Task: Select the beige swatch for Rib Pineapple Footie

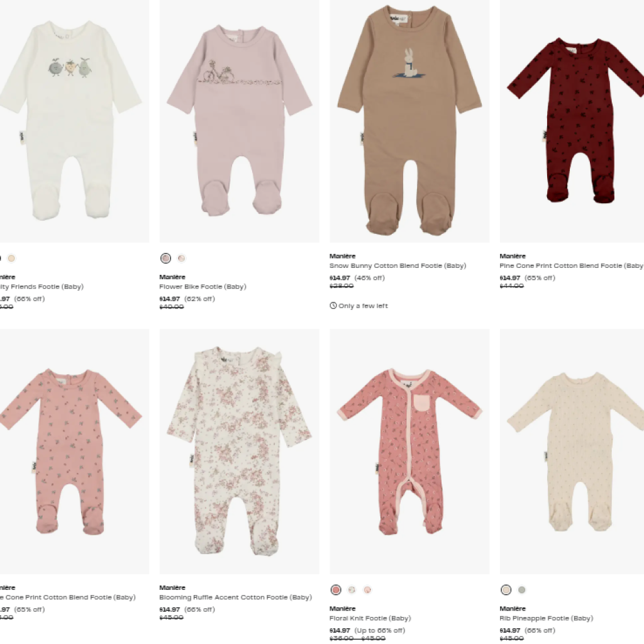Action: (x=506, y=590)
